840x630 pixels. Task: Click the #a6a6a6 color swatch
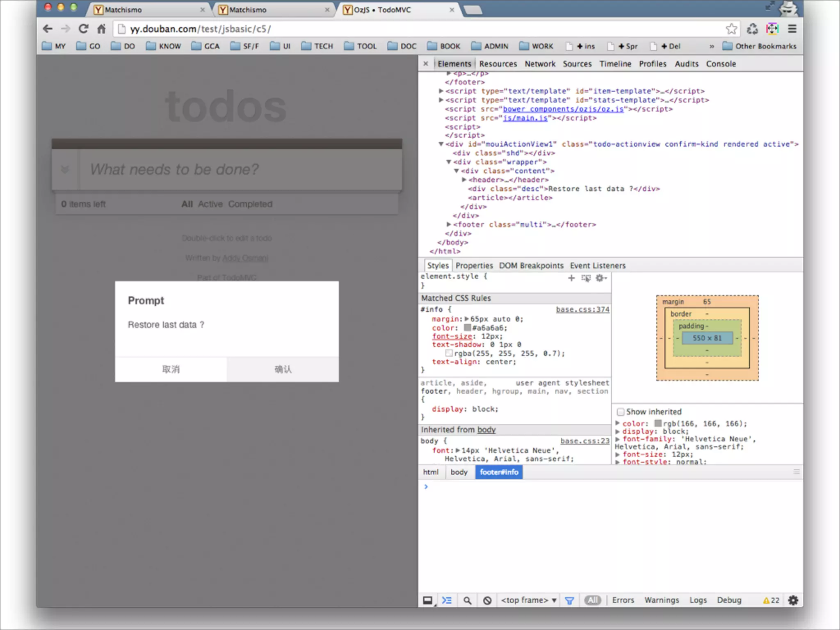coord(467,328)
